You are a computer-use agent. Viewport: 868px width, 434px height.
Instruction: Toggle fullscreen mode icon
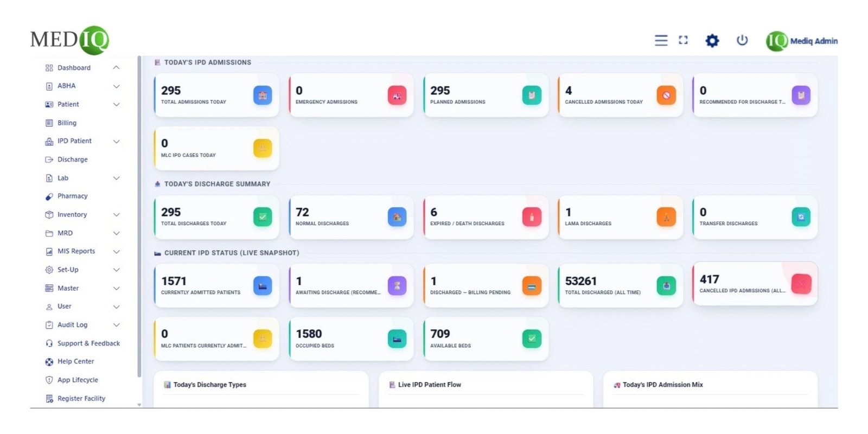click(683, 40)
